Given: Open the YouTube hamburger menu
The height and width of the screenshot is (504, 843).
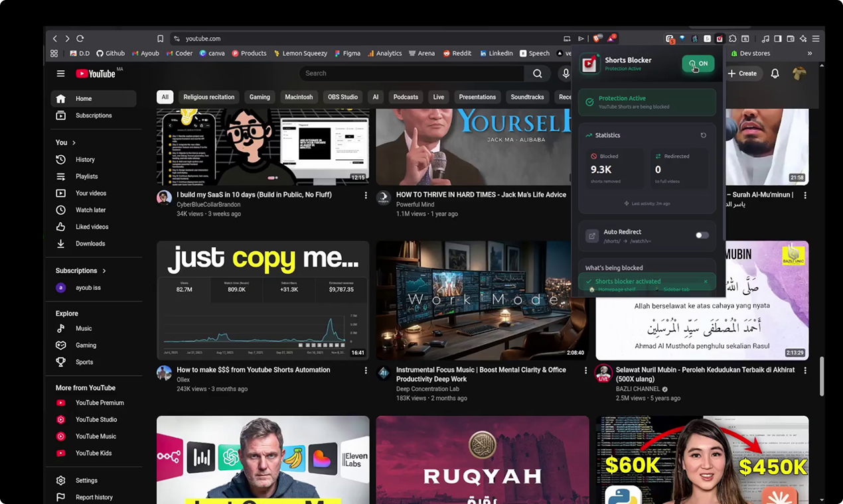Looking at the screenshot, I should 60,74.
